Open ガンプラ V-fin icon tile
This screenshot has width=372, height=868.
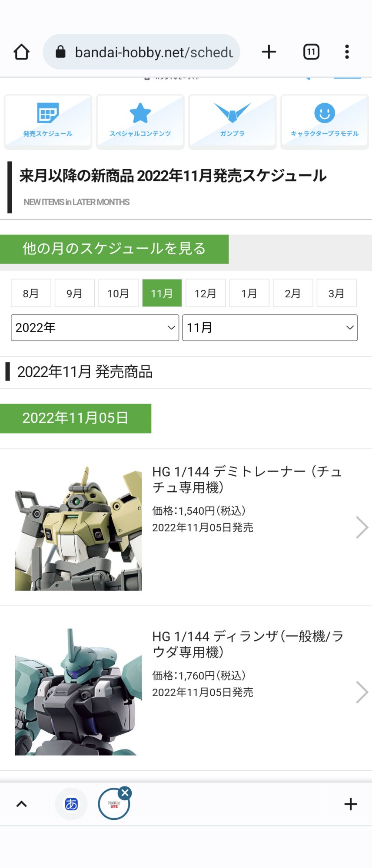pos(232,122)
